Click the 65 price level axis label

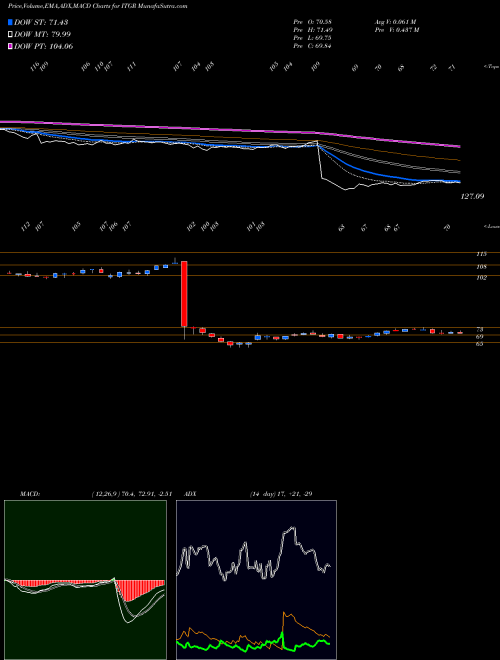(480, 344)
